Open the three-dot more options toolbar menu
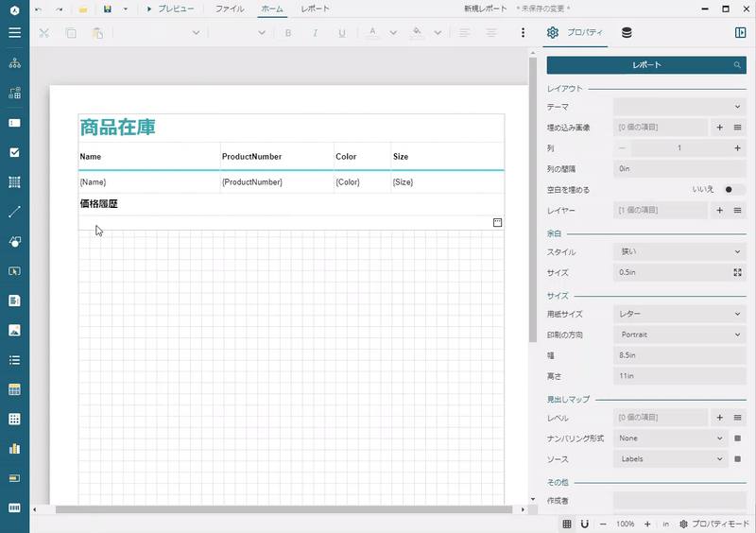 [523, 32]
